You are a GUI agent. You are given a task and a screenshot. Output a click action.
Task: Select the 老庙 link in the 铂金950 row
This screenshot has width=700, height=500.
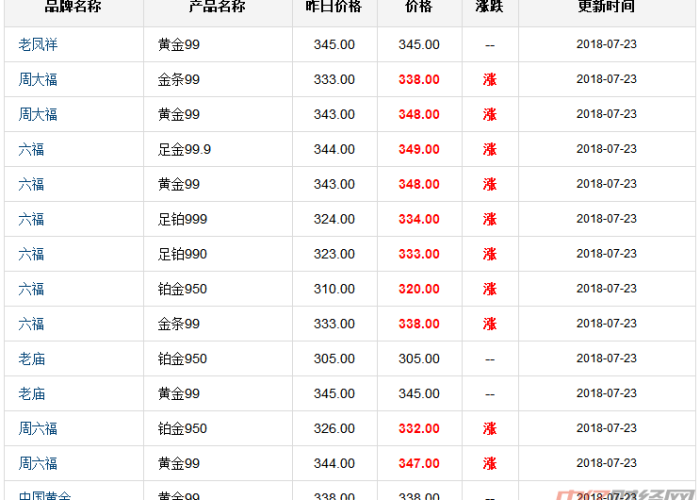click(x=31, y=359)
